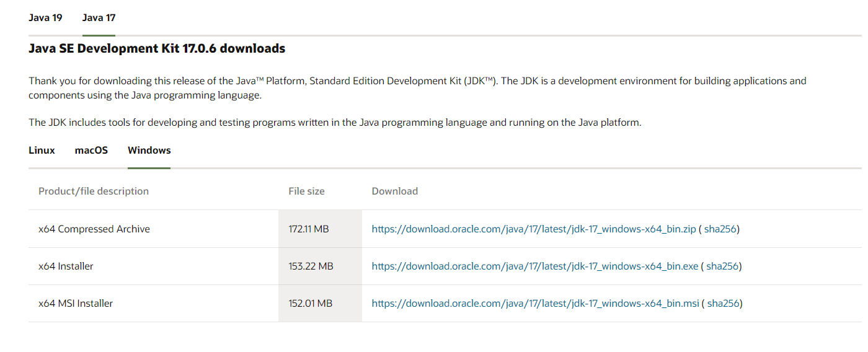Select the Java 17 tab
Screen dimensions: 868x352
[99, 17]
